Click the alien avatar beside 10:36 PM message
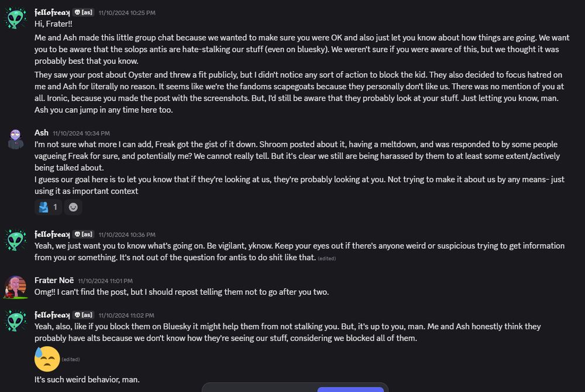This screenshot has width=585, height=392. pyautogui.click(x=15, y=240)
